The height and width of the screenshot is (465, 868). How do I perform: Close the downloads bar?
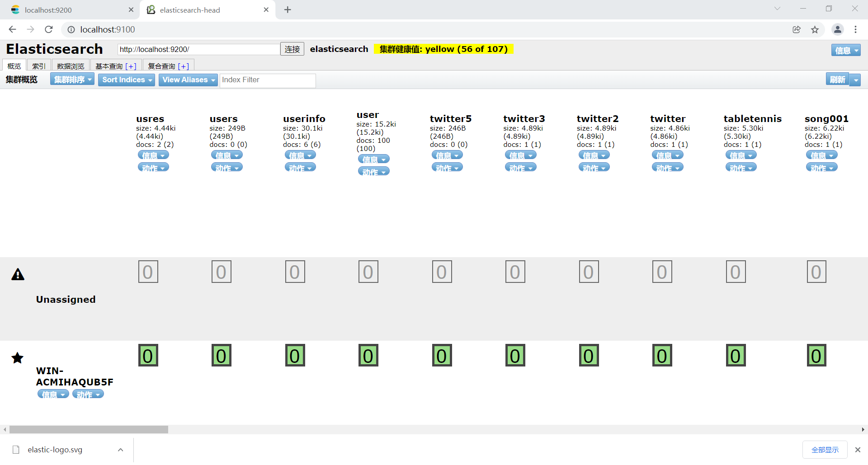point(858,450)
